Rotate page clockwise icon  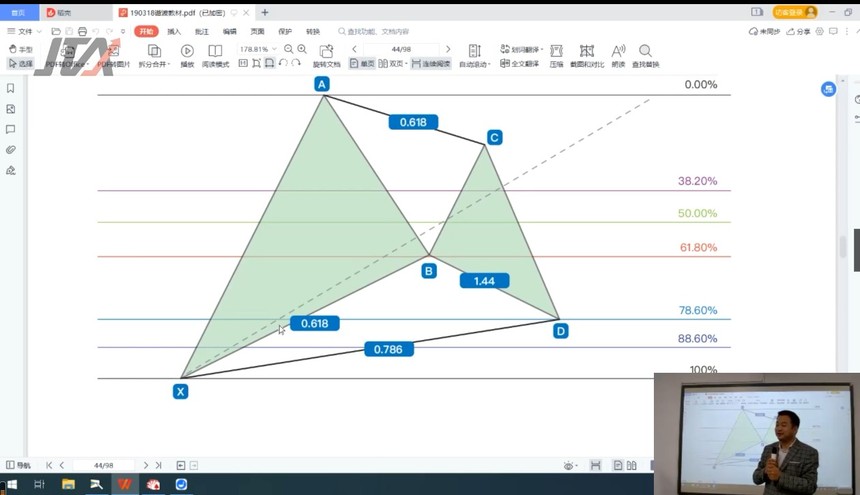pyautogui.click(x=296, y=64)
